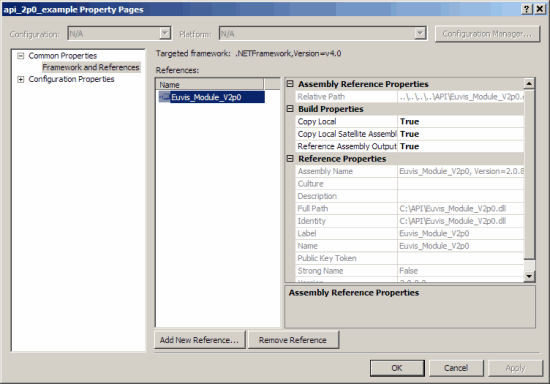Click the Targeted framework version text

click(288, 54)
